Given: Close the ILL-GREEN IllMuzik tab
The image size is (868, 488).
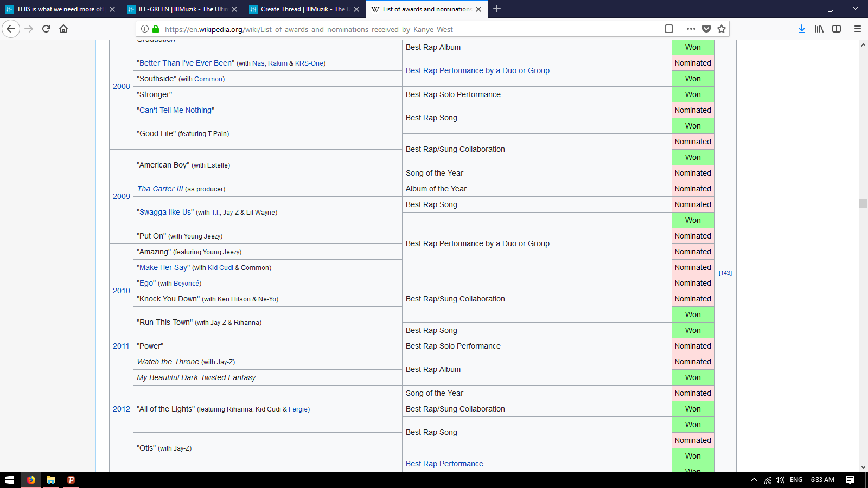Looking at the screenshot, I should [x=234, y=9].
